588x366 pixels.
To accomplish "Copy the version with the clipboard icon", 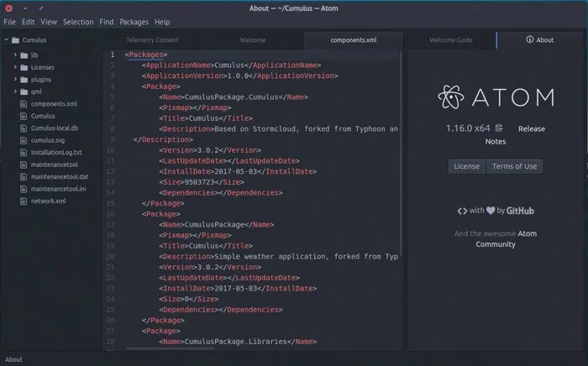I will click(x=499, y=128).
